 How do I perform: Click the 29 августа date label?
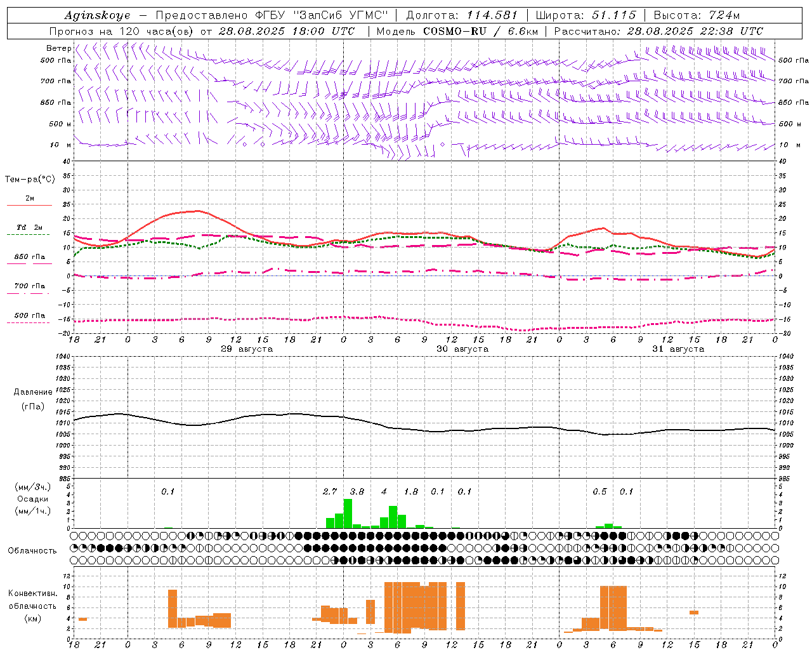[x=247, y=349]
